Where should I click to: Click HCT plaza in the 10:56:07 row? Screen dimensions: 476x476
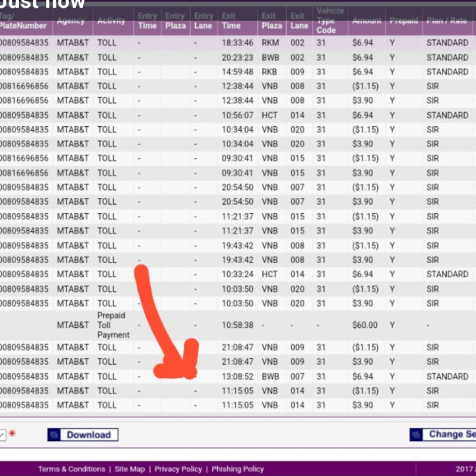[x=270, y=115]
